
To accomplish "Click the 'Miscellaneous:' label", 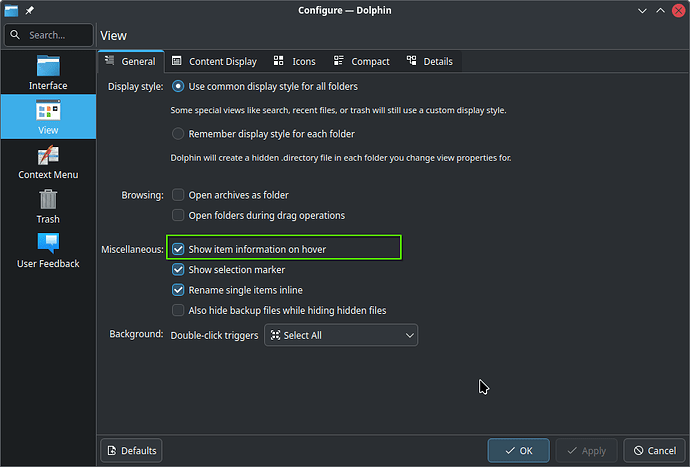I will point(132,250).
